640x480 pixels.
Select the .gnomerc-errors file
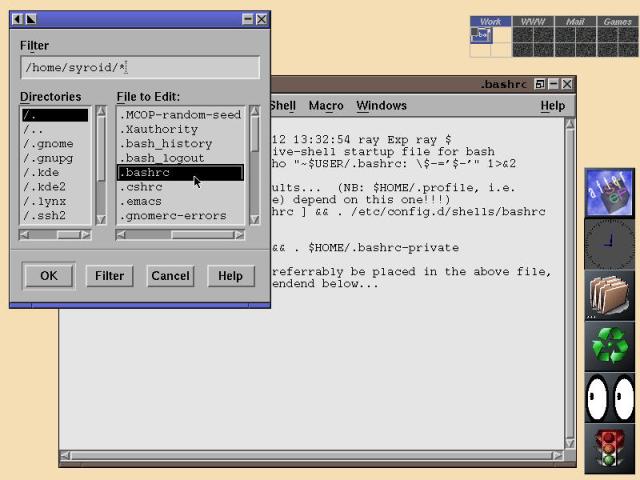tap(180, 216)
